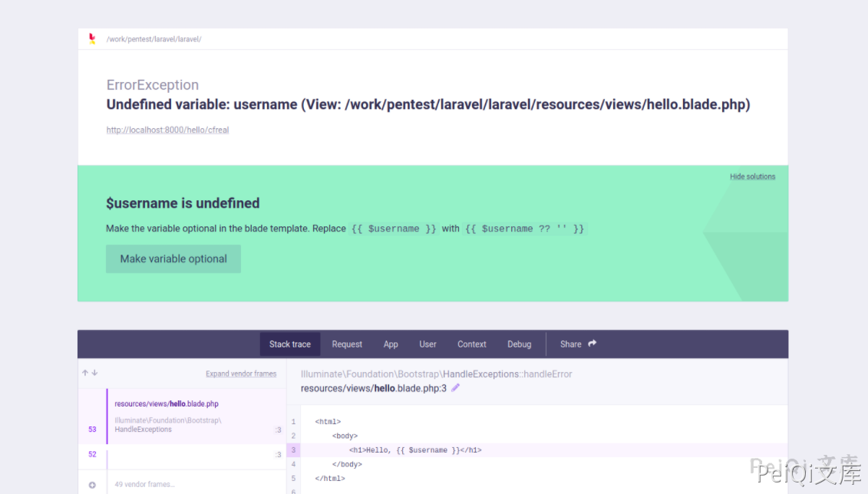Switch to the User tab

[x=427, y=344]
